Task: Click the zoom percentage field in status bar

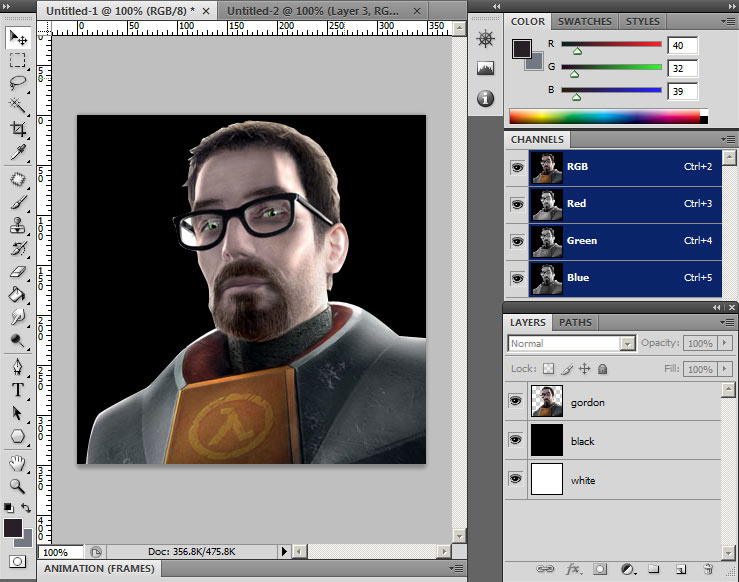Action: click(59, 552)
